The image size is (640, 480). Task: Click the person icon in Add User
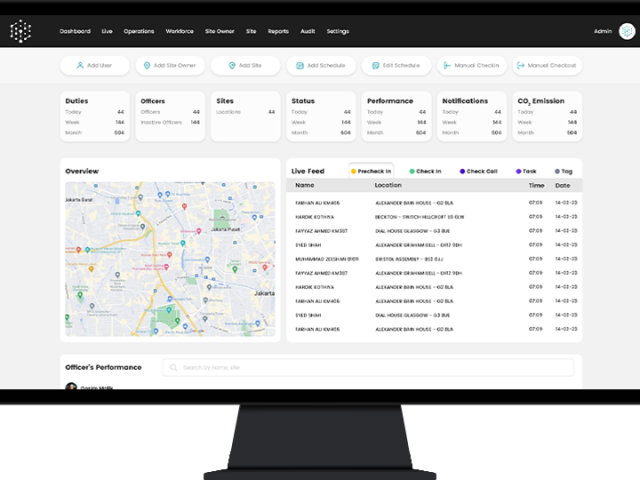[x=80, y=65]
